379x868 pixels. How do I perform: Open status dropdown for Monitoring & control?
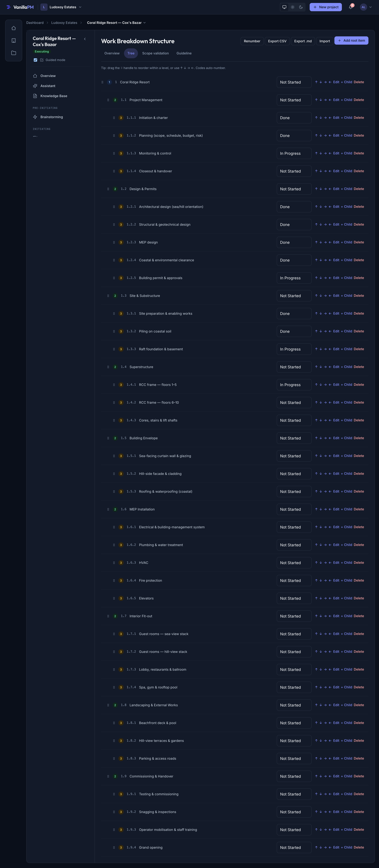(294, 153)
